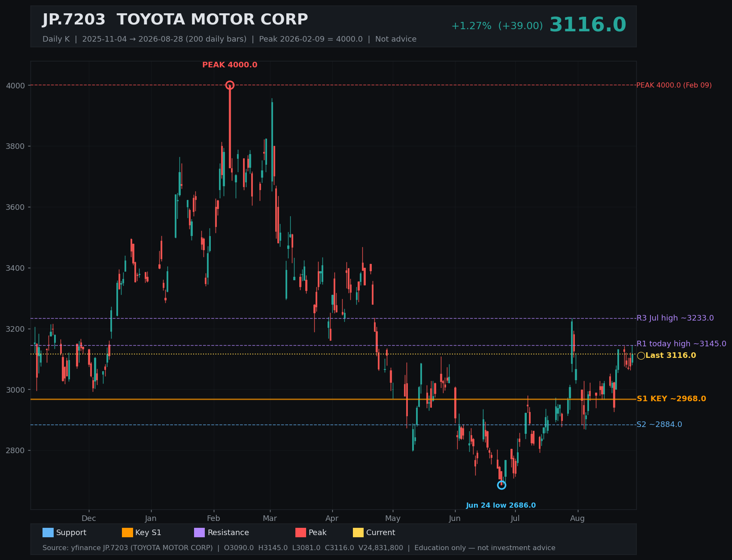
Task: Click the Jan label on the date axis
Action: [151, 518]
